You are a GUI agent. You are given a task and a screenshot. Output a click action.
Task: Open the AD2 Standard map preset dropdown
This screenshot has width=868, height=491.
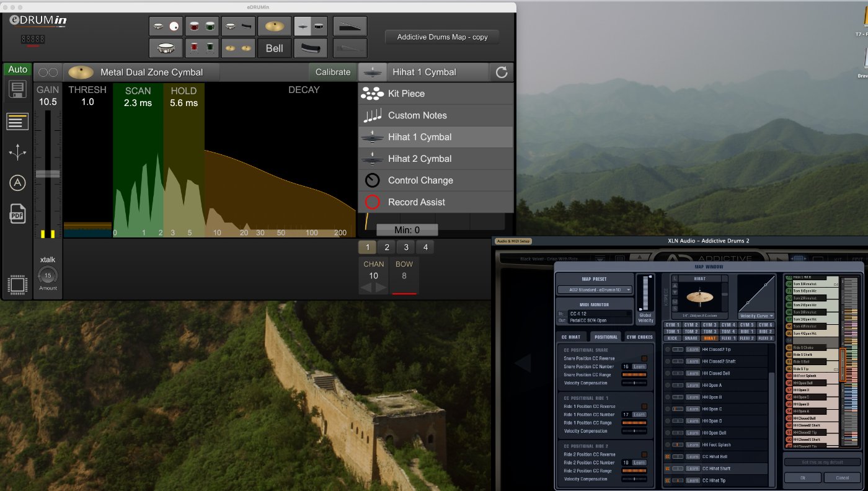[595, 290]
